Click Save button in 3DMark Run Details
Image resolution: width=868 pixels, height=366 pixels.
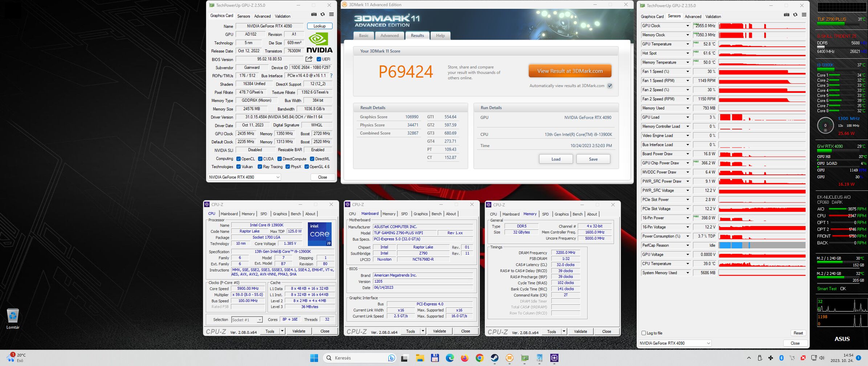coord(593,159)
